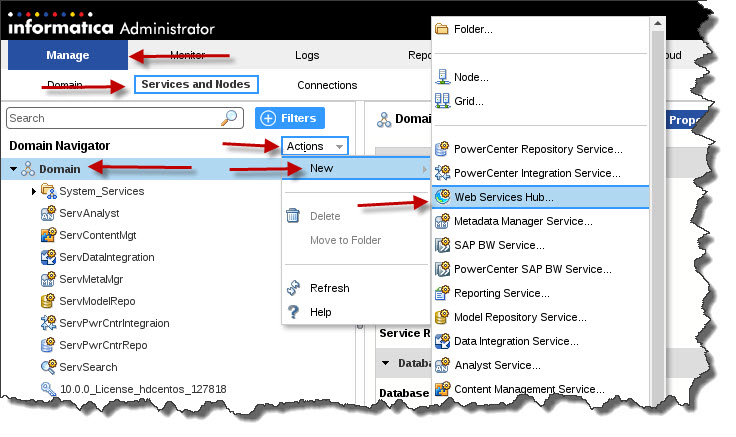Click the search magnifier icon
The width and height of the screenshot is (736, 437).
pos(229,118)
